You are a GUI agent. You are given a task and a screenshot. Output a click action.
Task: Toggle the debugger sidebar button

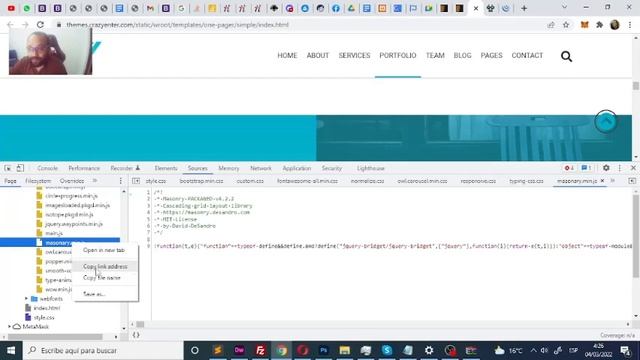[632, 181]
